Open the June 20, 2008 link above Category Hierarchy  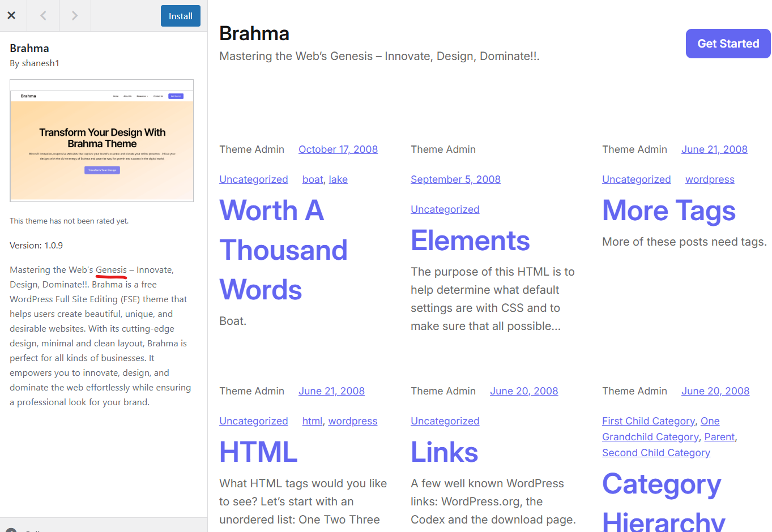(x=715, y=391)
